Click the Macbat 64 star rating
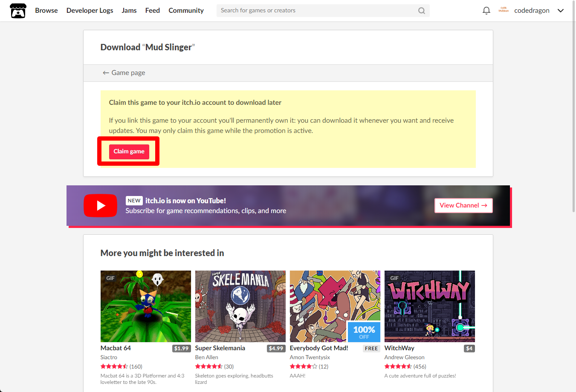 114,366
